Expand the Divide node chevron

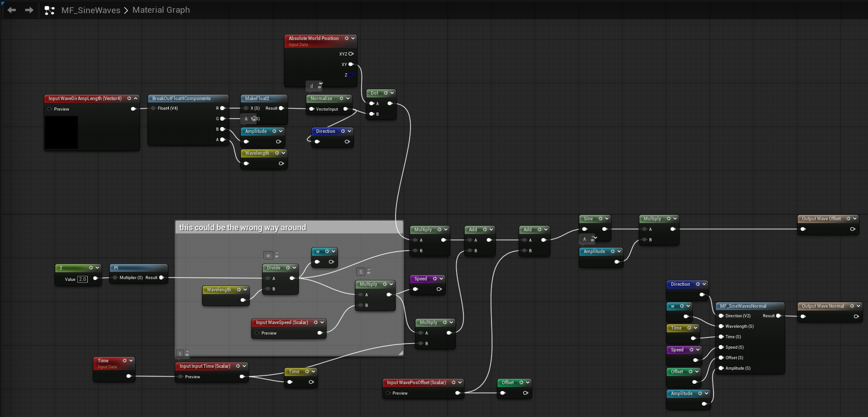(294, 268)
